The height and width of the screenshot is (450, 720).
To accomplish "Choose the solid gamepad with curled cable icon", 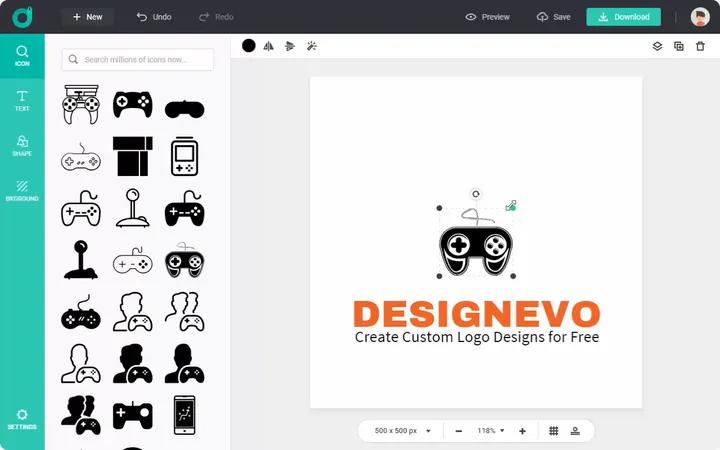I will (185, 208).
